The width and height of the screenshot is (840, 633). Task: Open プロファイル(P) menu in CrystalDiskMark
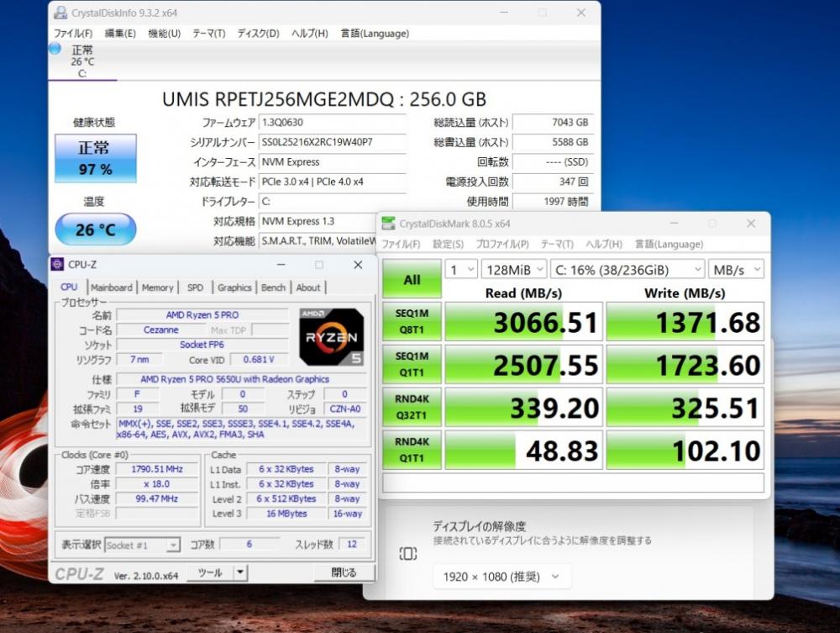point(502,245)
